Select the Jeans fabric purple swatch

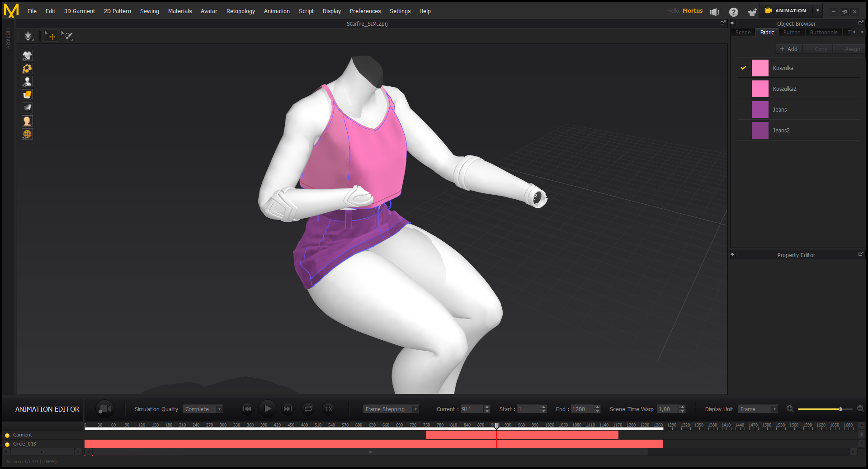(x=760, y=110)
